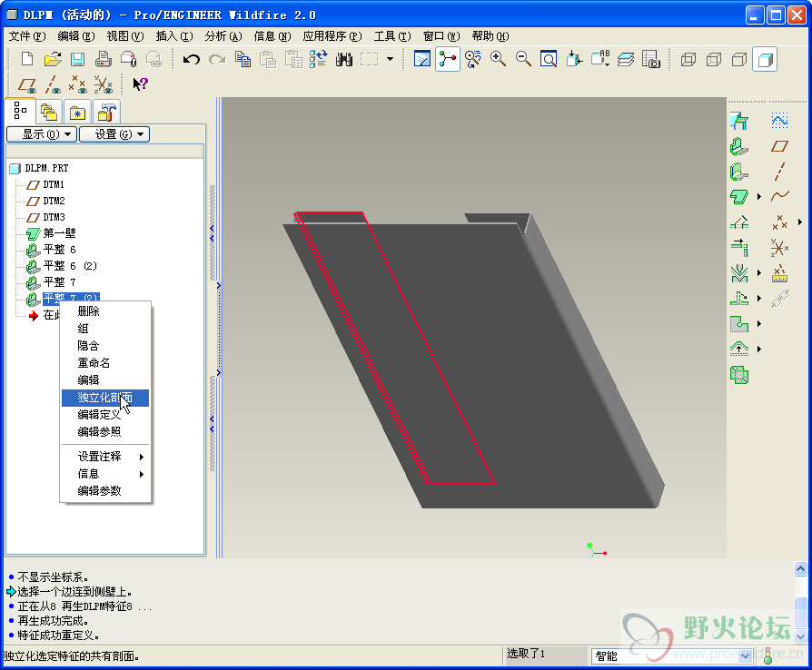Choose 独立化剖面 from the context menu

(x=105, y=398)
